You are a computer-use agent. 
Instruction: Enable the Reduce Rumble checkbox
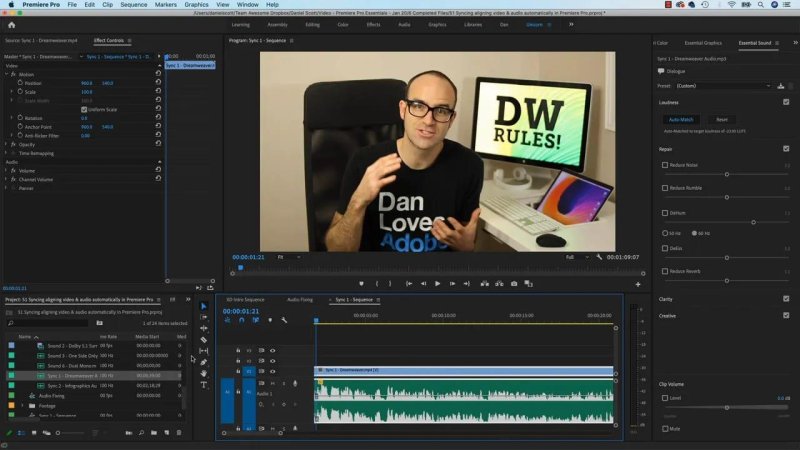(x=665, y=188)
